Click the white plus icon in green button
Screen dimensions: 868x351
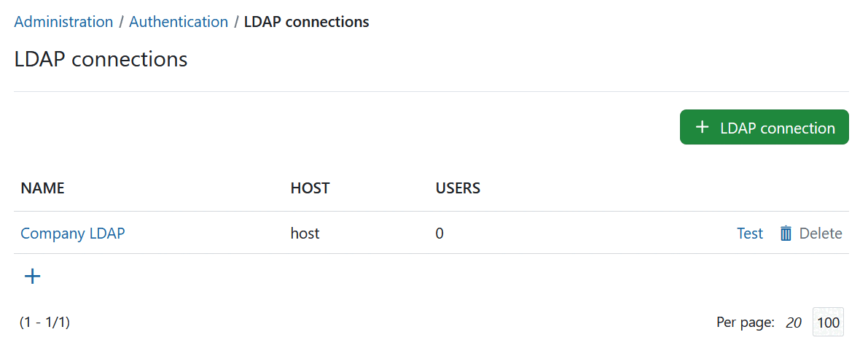pyautogui.click(x=702, y=127)
